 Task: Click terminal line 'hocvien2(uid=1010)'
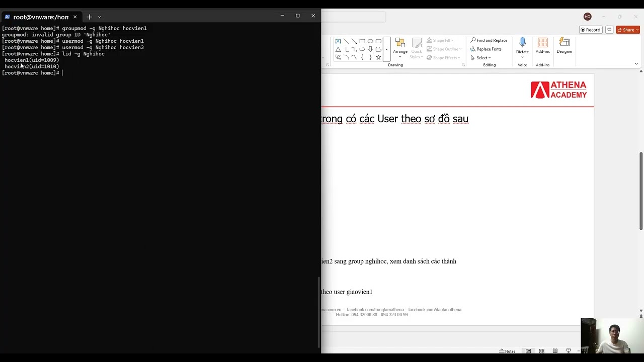coord(32,66)
